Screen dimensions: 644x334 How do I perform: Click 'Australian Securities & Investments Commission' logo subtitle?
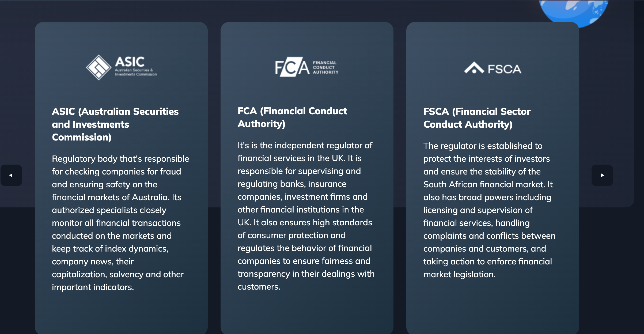click(136, 72)
